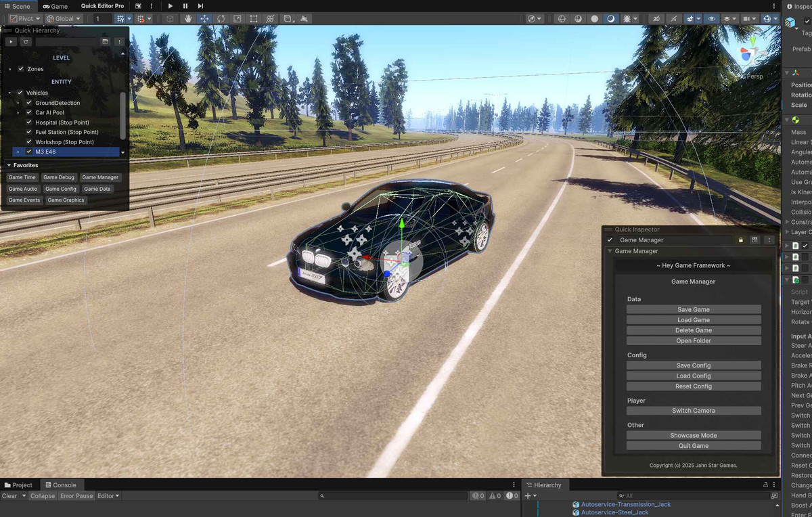The image size is (812, 517).
Task: Uncheck the M3 E46 entity checkbox
Action: click(28, 150)
